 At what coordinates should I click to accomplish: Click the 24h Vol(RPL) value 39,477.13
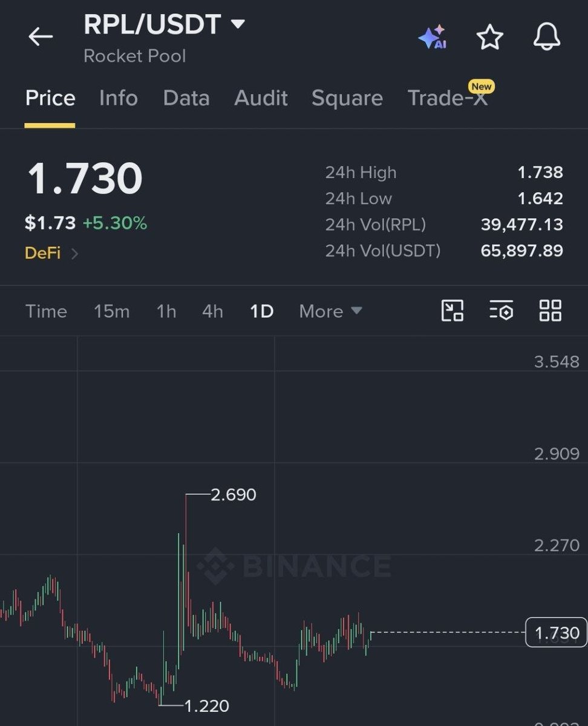(x=522, y=224)
